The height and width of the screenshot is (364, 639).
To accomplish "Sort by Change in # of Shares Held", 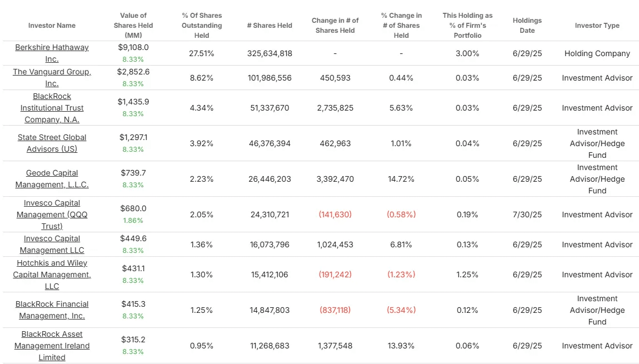I will click(x=335, y=25).
